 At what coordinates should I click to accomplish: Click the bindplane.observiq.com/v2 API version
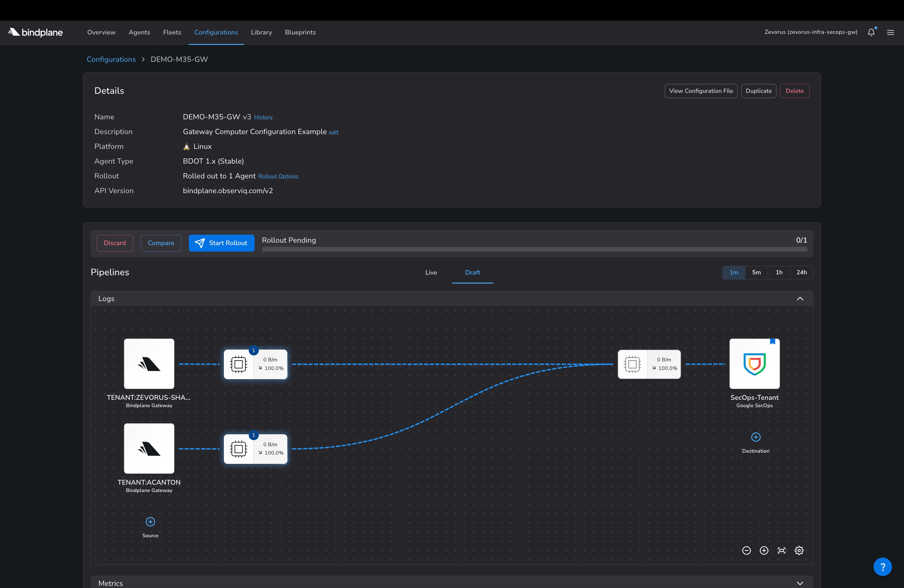click(x=228, y=191)
